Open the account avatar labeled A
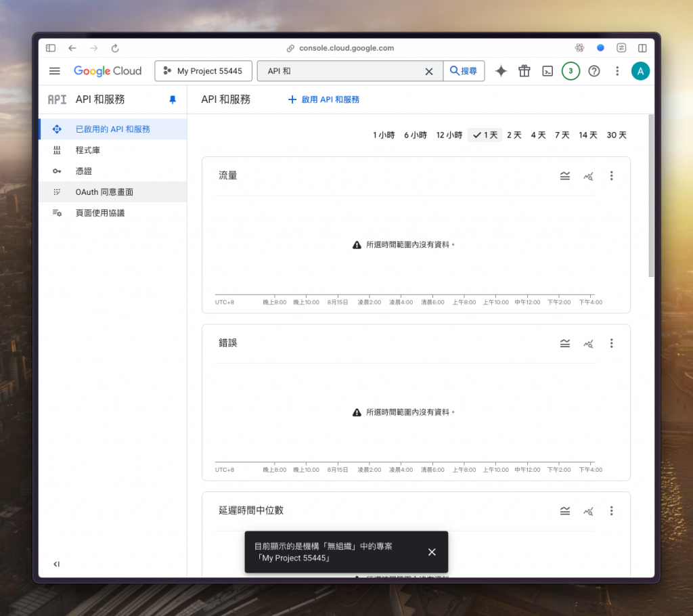 click(640, 71)
